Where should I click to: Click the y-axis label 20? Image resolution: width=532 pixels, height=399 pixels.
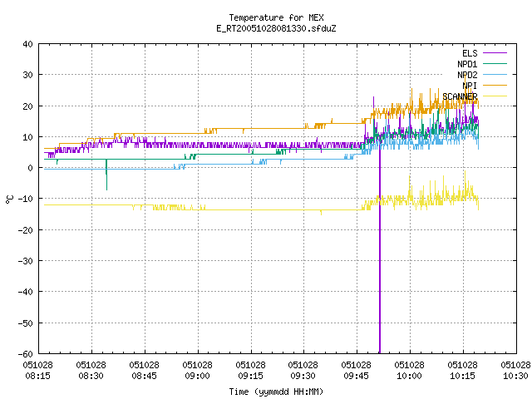click(x=27, y=106)
